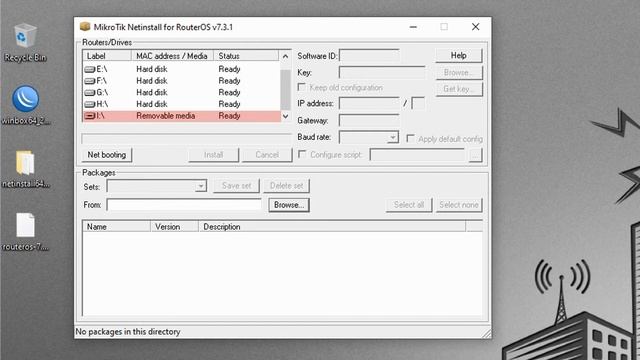
Task: Click 'Ready' status in H:\ row
Action: [229, 104]
